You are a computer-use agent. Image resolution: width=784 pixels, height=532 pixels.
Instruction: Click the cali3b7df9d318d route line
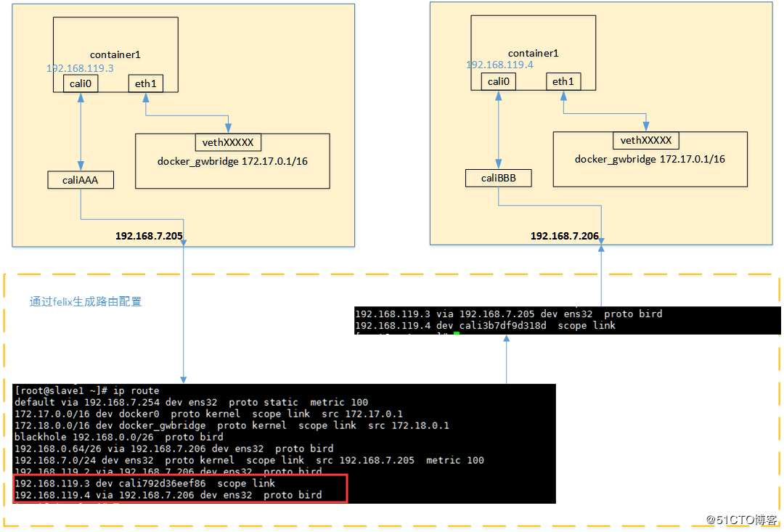(x=485, y=325)
